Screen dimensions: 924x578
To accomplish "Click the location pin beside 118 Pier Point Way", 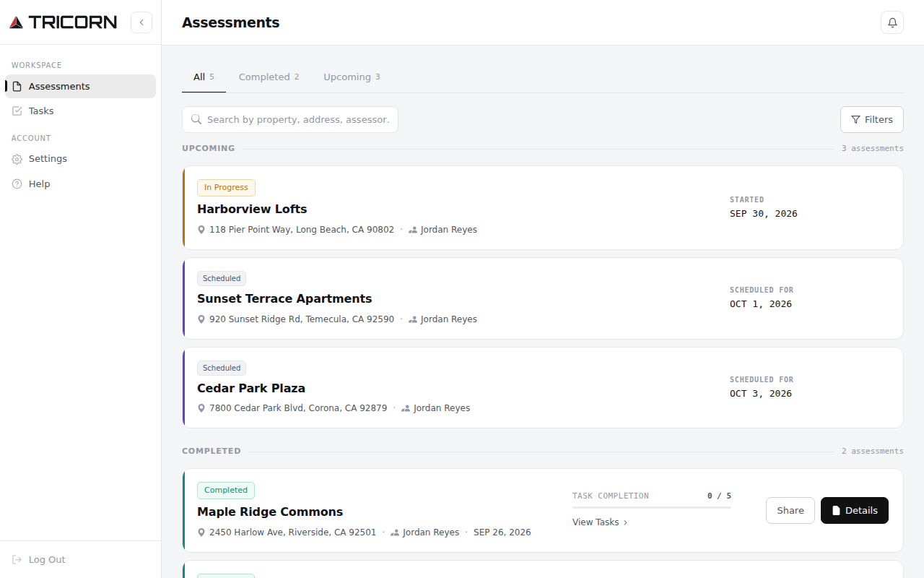I will click(x=201, y=230).
